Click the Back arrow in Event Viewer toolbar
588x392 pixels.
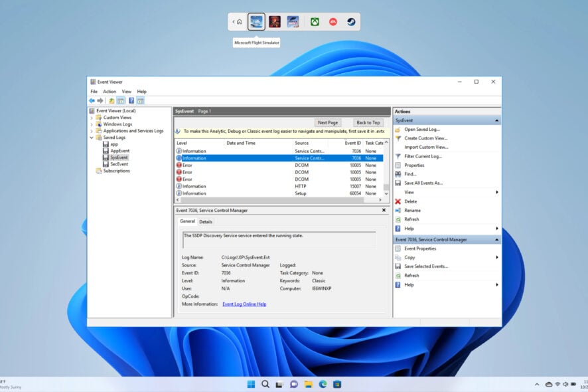coord(92,100)
